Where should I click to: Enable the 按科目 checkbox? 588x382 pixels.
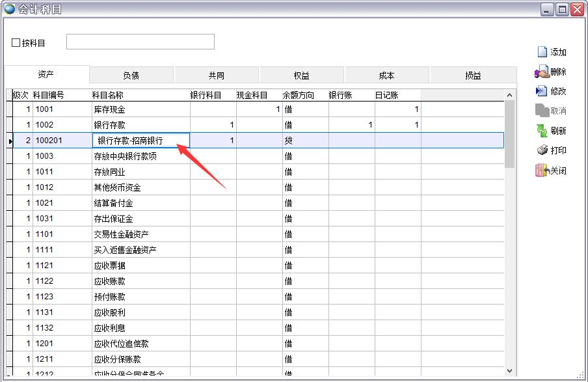coord(16,43)
